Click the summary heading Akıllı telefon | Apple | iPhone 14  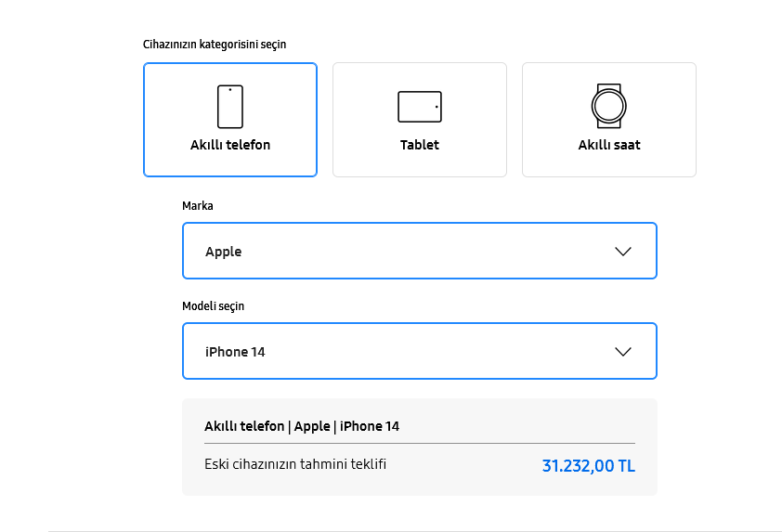pos(302,426)
